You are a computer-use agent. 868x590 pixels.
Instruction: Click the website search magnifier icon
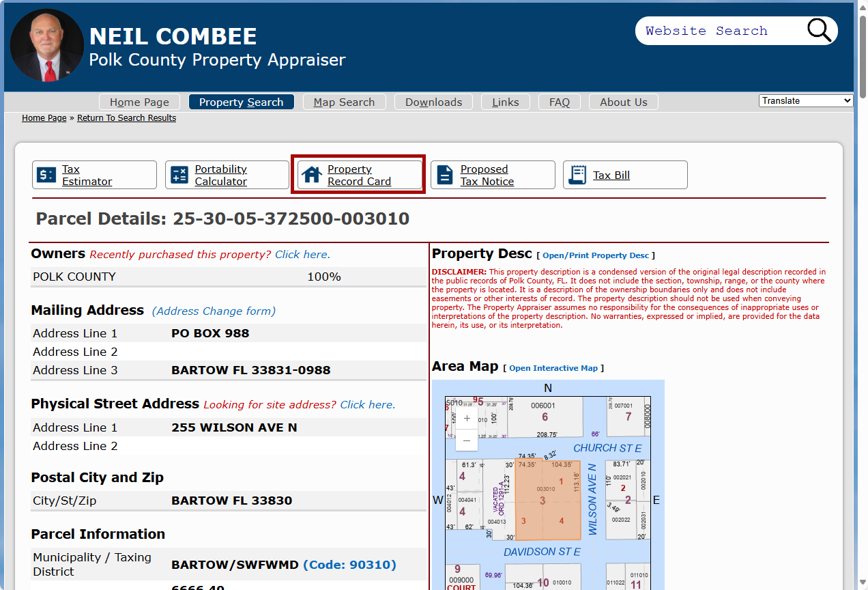click(x=818, y=30)
